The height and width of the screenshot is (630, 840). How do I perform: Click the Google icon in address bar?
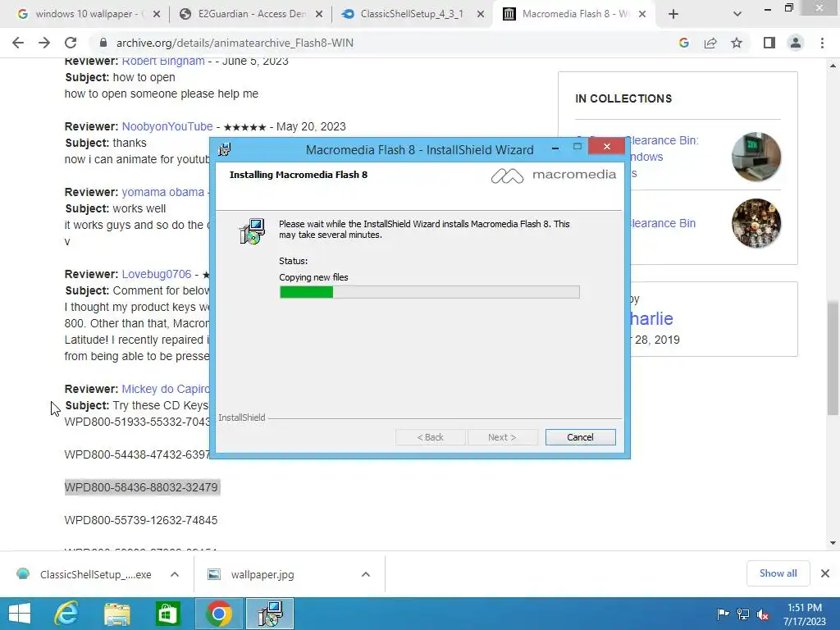[x=683, y=43]
